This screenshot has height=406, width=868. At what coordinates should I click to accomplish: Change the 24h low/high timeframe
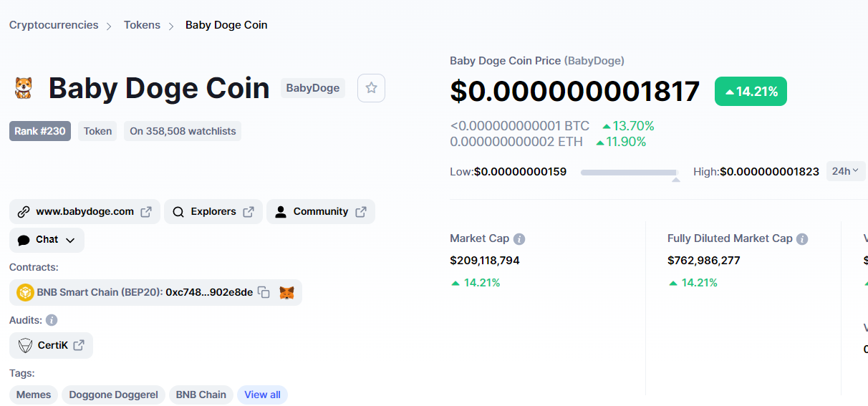click(x=846, y=171)
